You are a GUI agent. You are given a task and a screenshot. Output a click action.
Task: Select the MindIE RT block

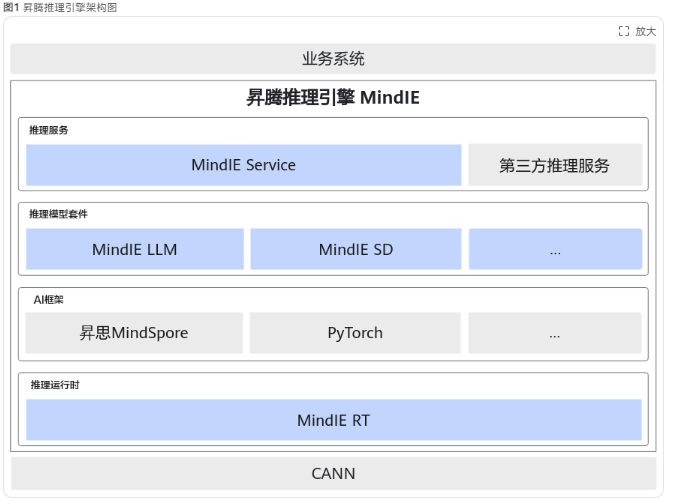coord(334,420)
